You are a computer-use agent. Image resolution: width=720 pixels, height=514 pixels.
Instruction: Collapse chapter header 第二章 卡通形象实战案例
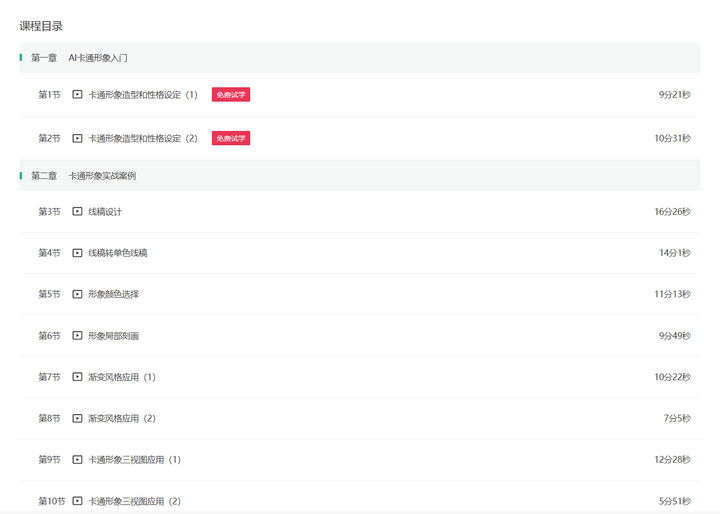(360, 175)
